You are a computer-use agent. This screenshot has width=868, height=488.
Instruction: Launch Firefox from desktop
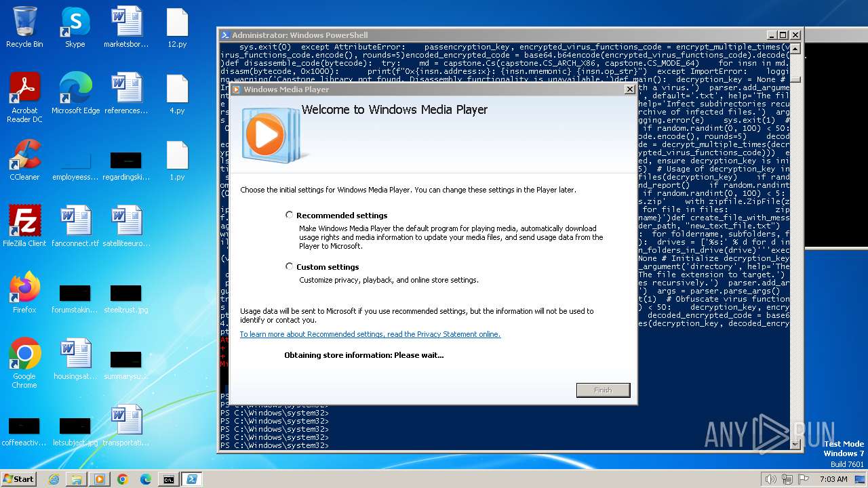(24, 293)
